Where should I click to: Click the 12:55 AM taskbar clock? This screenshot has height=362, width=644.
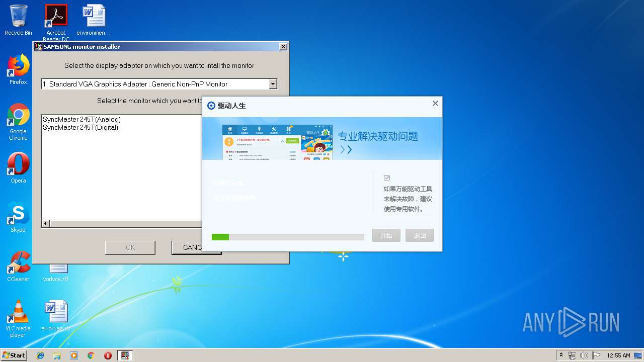click(618, 355)
